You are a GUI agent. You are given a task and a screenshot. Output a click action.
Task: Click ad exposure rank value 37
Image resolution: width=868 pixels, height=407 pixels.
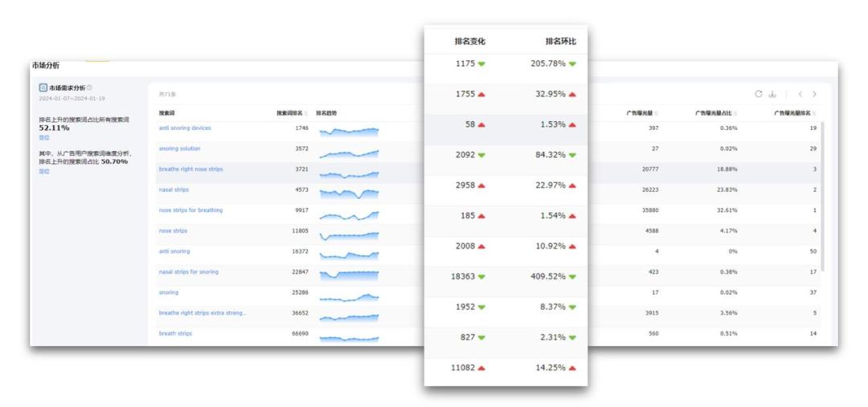tap(813, 292)
